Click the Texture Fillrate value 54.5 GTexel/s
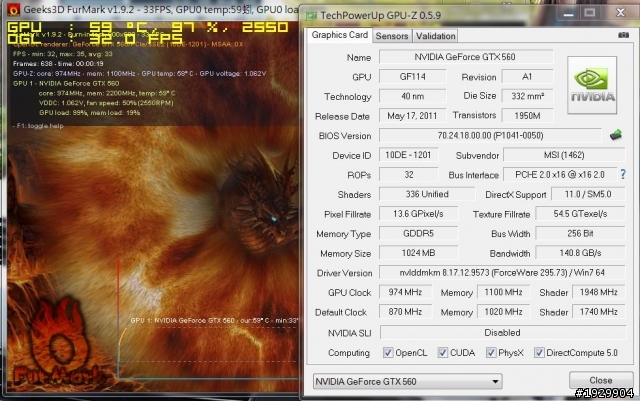 (x=580, y=214)
